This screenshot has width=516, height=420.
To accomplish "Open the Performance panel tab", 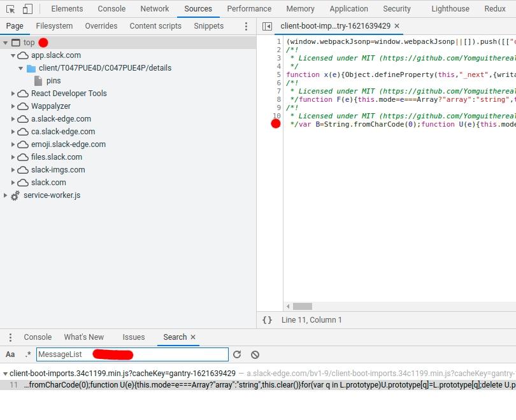I will point(249,8).
